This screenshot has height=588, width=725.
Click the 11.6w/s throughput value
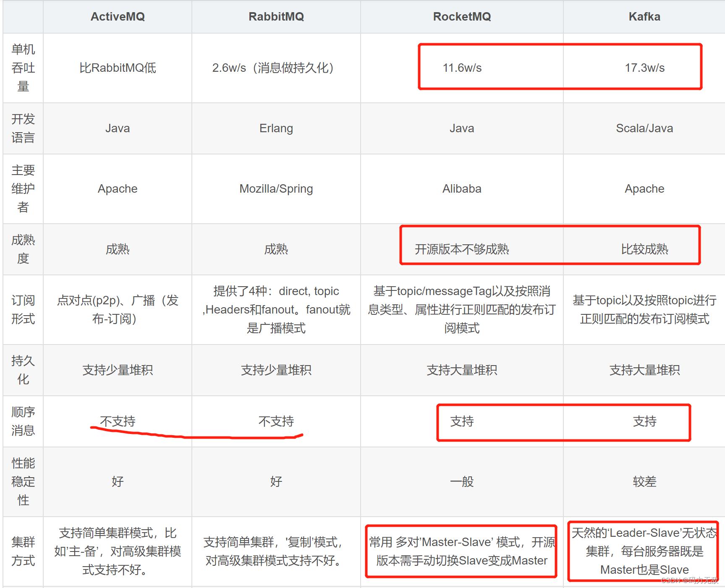[x=462, y=68]
